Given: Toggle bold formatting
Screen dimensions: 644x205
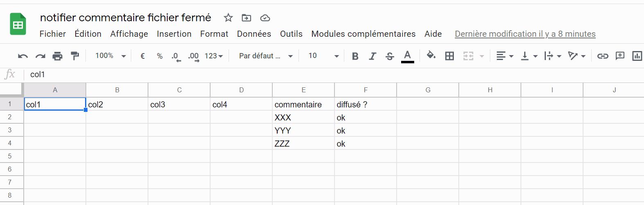Looking at the screenshot, I should [x=355, y=56].
